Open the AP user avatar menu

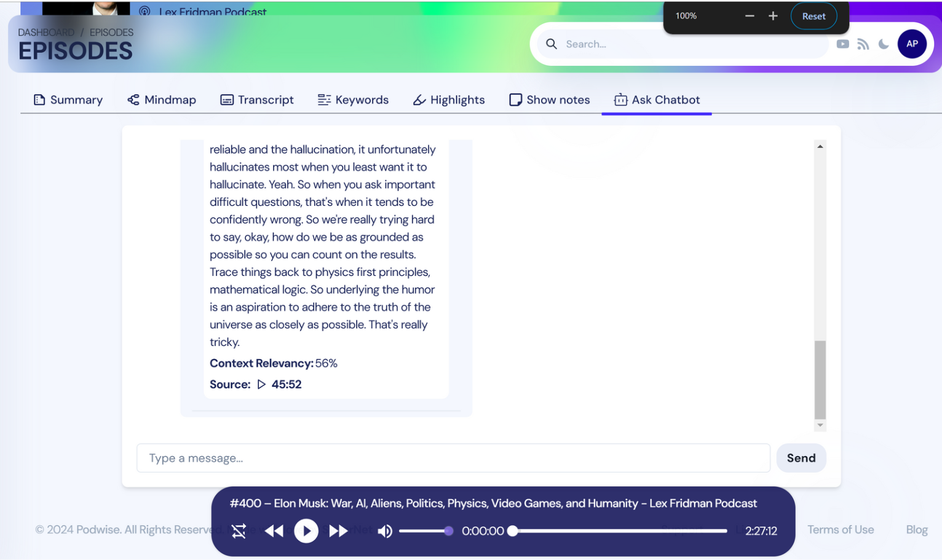[912, 44]
